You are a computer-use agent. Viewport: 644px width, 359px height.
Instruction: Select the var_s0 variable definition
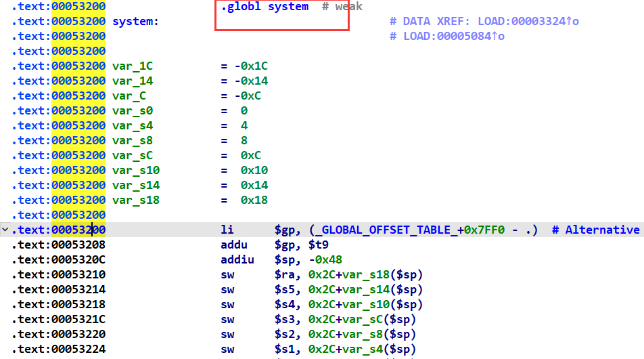[133, 110]
